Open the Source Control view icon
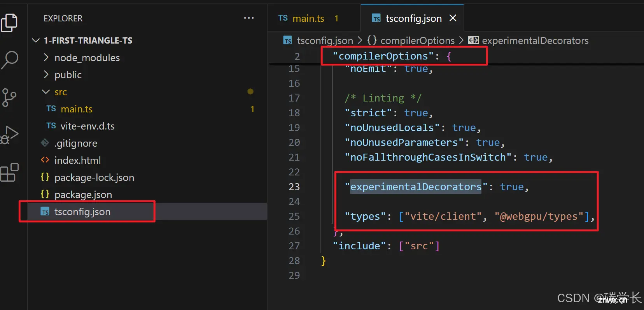644x310 pixels. point(9,97)
